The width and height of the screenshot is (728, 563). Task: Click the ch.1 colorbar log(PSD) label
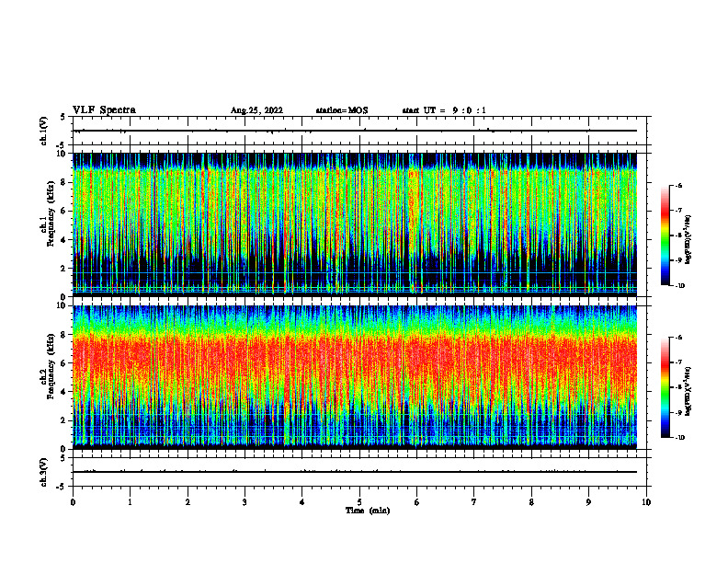tap(688, 239)
